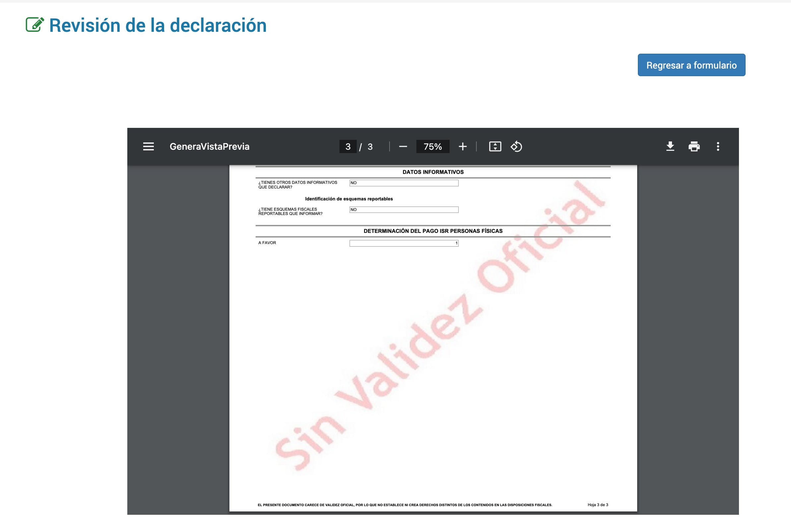Click the A FAVOR amount field

(404, 243)
